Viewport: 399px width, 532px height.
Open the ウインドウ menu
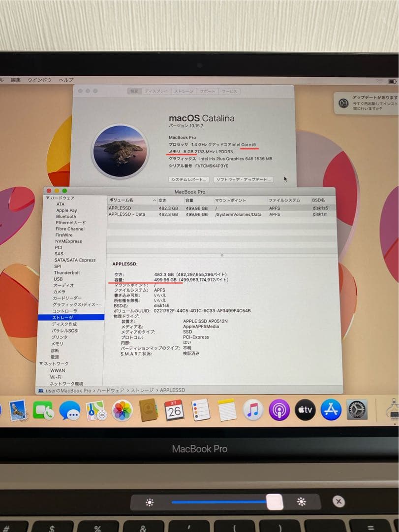pos(40,80)
